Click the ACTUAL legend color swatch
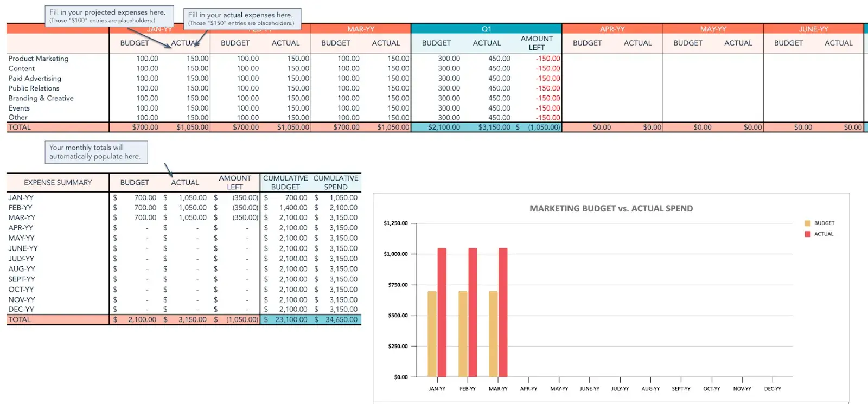 click(x=807, y=234)
